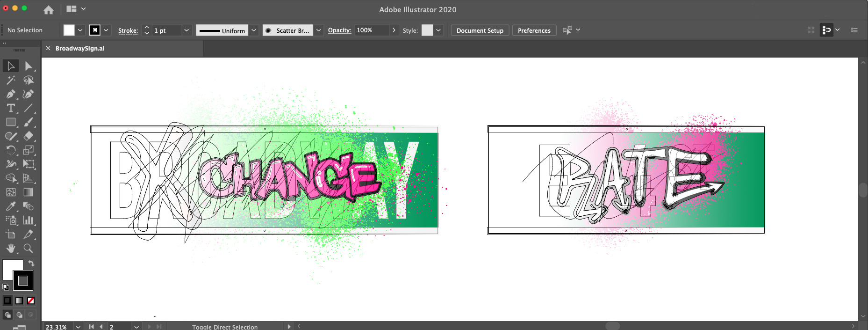The width and height of the screenshot is (868, 330).
Task: Select the Free Transform tool
Action: pyautogui.click(x=29, y=164)
